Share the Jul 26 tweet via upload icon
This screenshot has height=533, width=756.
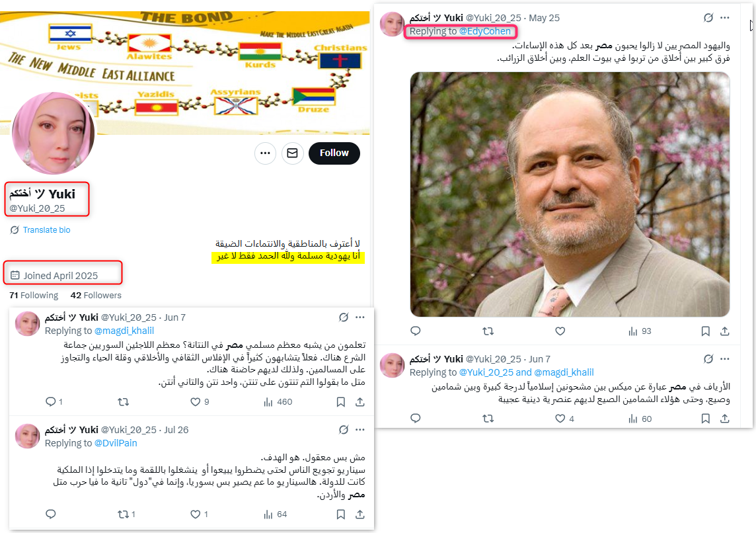(359, 514)
